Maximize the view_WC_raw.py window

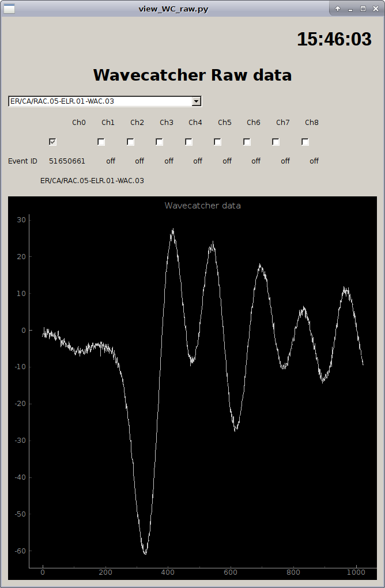pyautogui.click(x=363, y=9)
